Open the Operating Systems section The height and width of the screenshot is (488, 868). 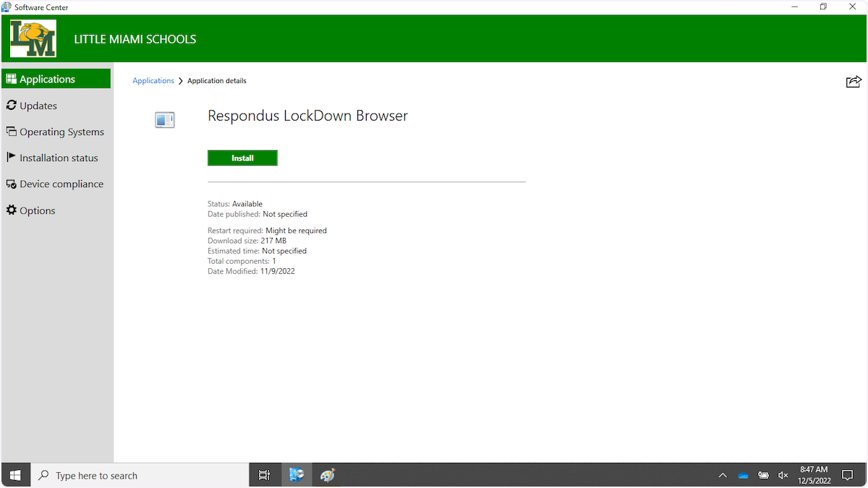(x=56, y=132)
